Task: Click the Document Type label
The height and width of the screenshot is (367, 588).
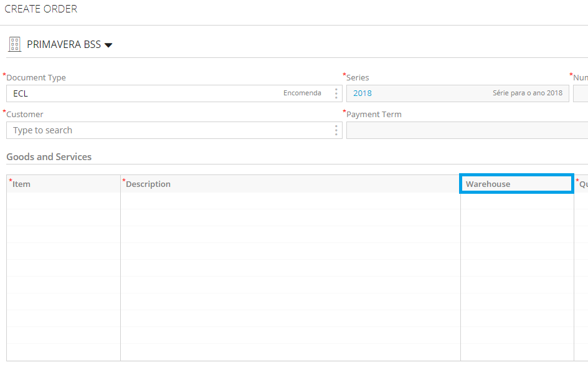Action: [36, 78]
